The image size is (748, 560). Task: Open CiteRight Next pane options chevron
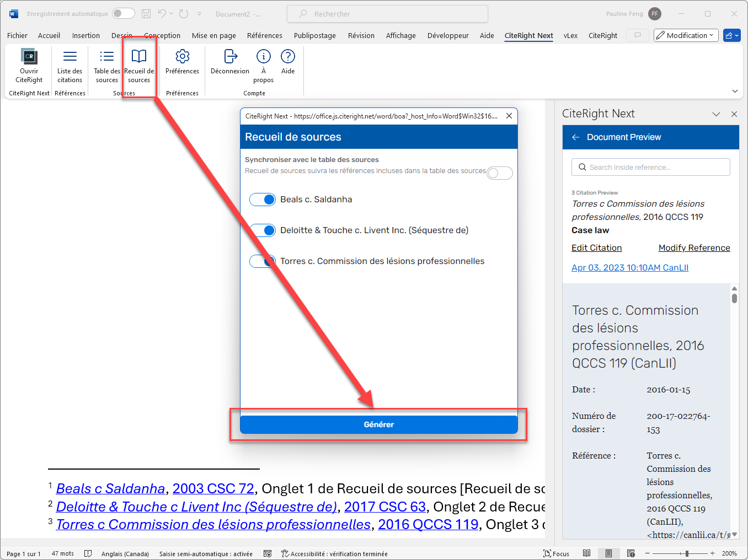point(716,114)
